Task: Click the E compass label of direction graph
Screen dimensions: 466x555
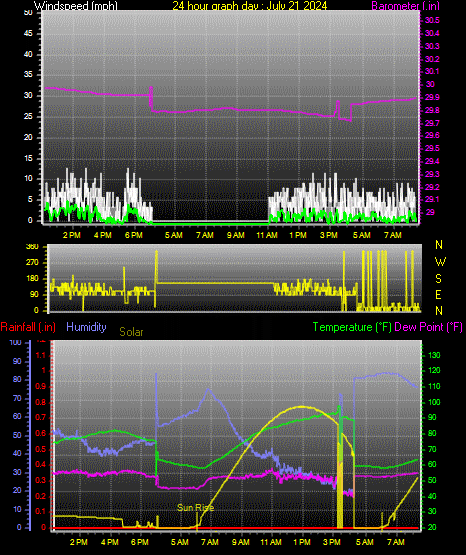Action: 438,295
